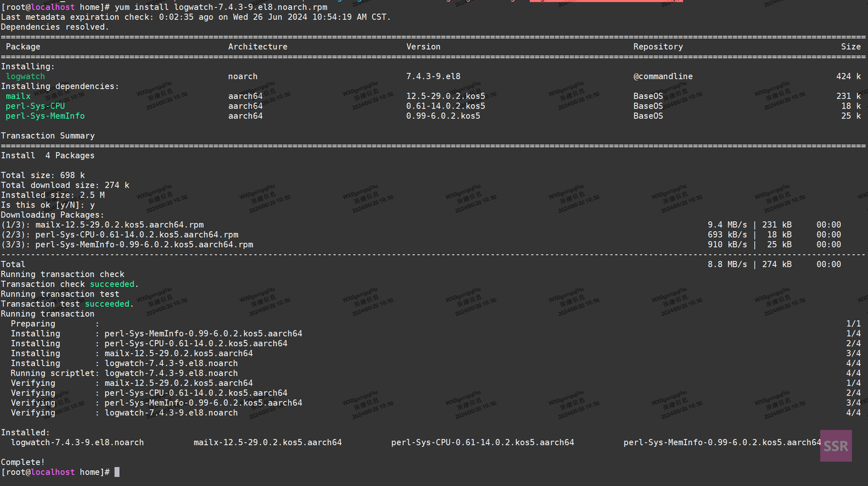Click the 'Repository' column header
The width and height of the screenshot is (868, 486).
tap(658, 46)
